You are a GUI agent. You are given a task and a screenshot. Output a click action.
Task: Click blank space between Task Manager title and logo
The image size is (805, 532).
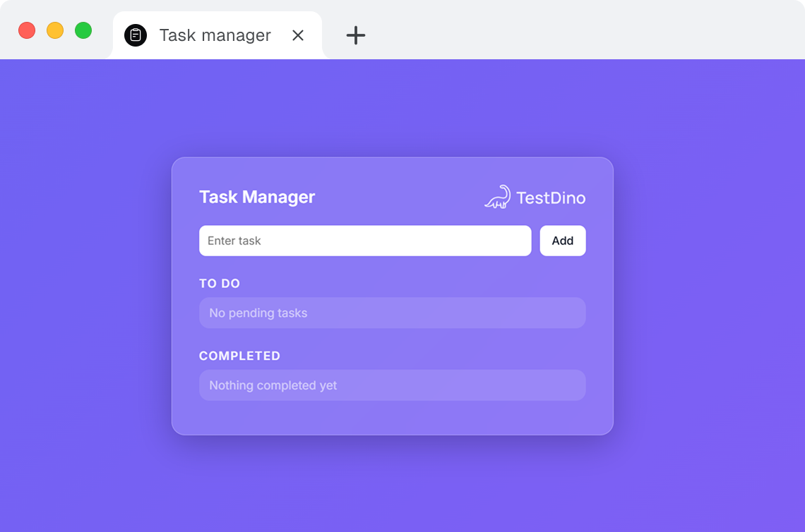pos(399,198)
